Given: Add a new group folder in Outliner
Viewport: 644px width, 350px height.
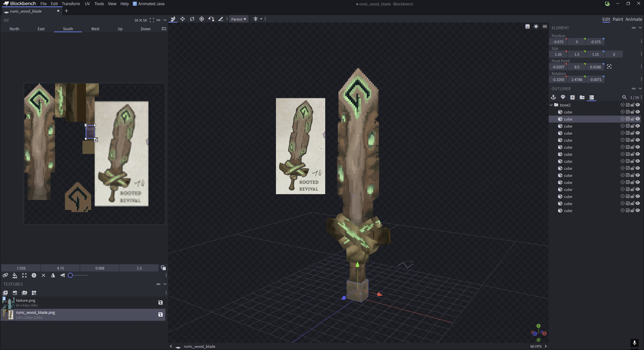Looking at the screenshot, I should (582, 97).
